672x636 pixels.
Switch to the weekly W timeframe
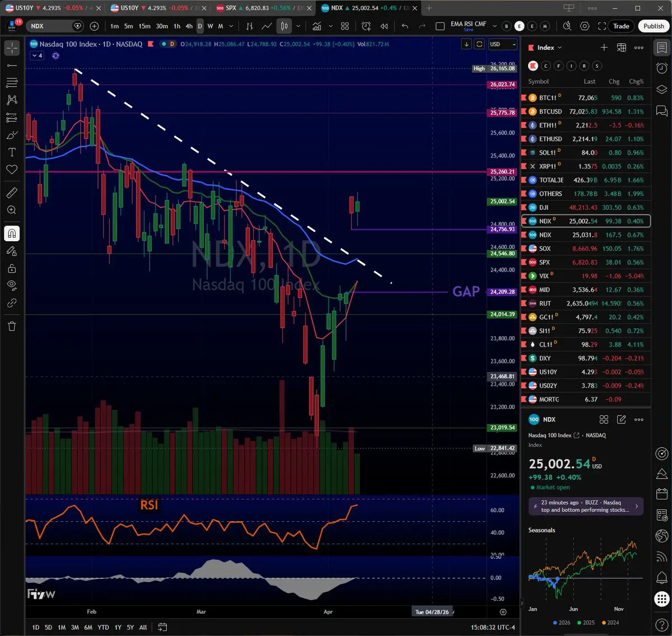click(210, 26)
